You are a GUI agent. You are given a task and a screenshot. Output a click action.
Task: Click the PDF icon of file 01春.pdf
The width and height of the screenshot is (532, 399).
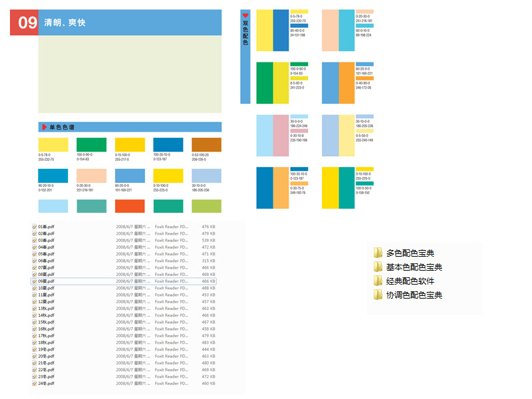coord(35,227)
